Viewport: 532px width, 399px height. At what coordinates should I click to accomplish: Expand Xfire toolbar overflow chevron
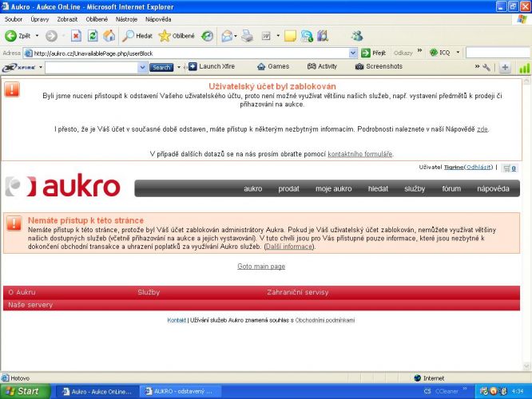pos(477,66)
